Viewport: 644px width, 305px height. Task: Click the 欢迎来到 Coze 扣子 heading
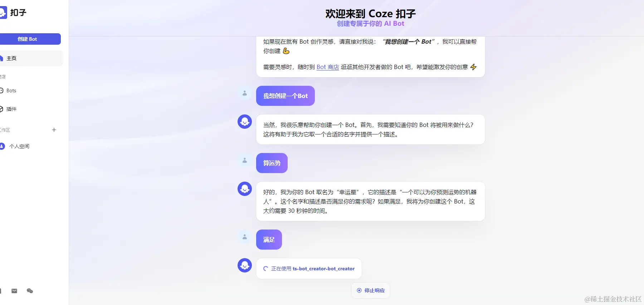pos(371,14)
